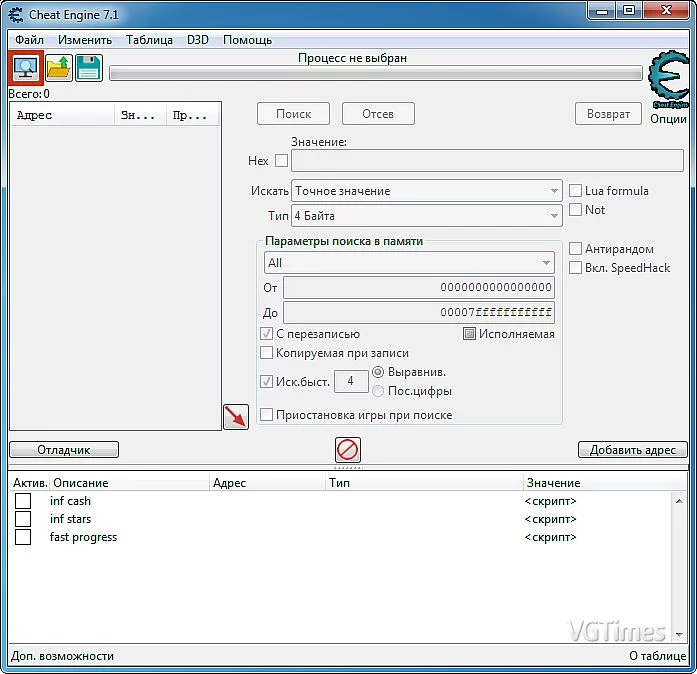The height and width of the screenshot is (674, 697).
Task: Click the Адрес column header in results
Action: tap(62, 115)
